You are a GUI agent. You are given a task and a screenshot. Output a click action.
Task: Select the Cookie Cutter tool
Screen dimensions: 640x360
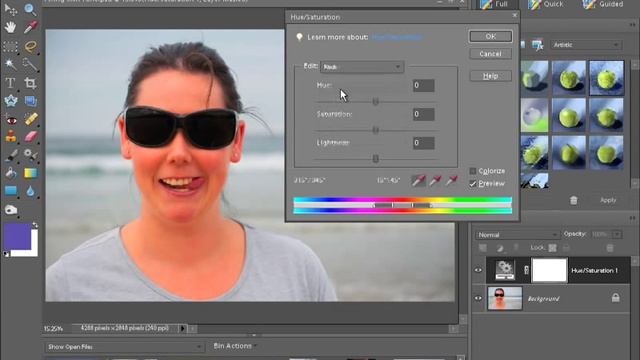coord(10,101)
